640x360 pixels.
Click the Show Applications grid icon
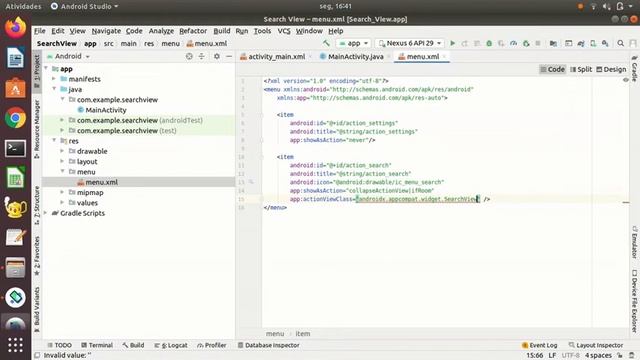click(x=16, y=345)
